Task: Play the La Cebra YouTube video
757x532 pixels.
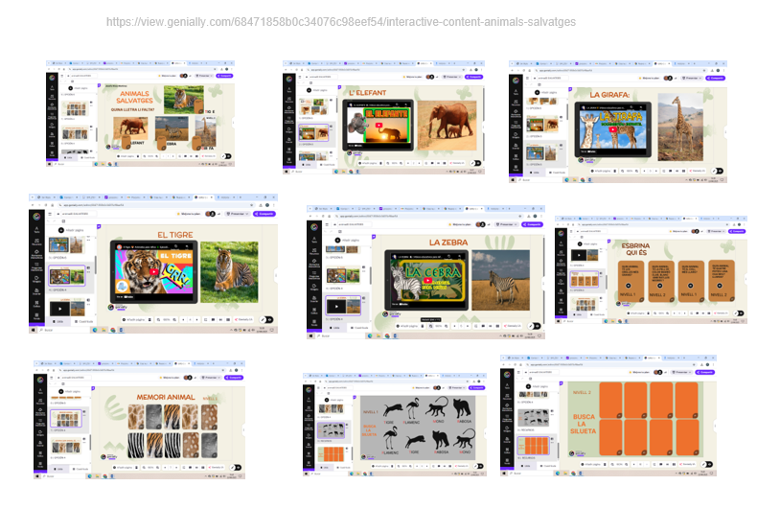Action: 427,280
